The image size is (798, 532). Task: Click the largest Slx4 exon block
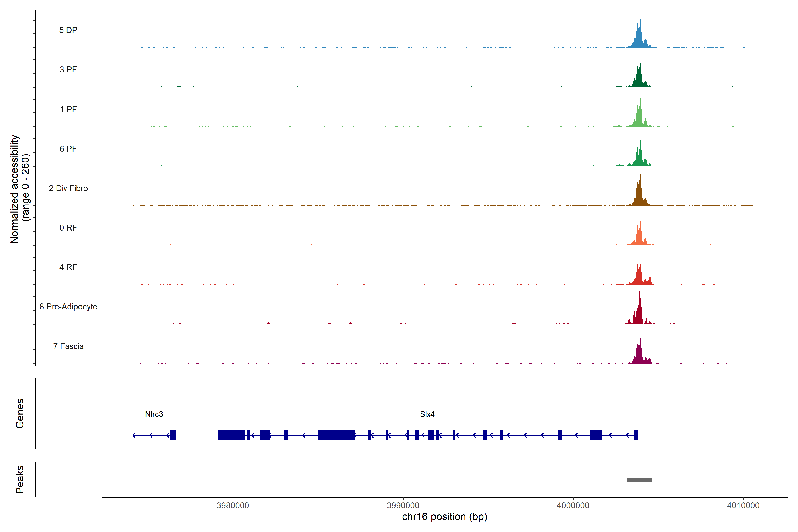pyautogui.click(x=336, y=435)
